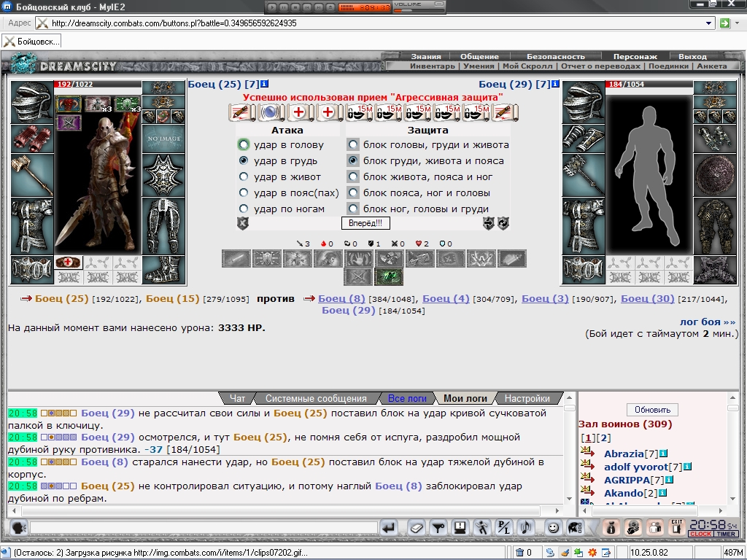Image resolution: width=747 pixels, height=560 pixels.
Task: Open info for Боец (25) [7]
Action: (x=265, y=84)
